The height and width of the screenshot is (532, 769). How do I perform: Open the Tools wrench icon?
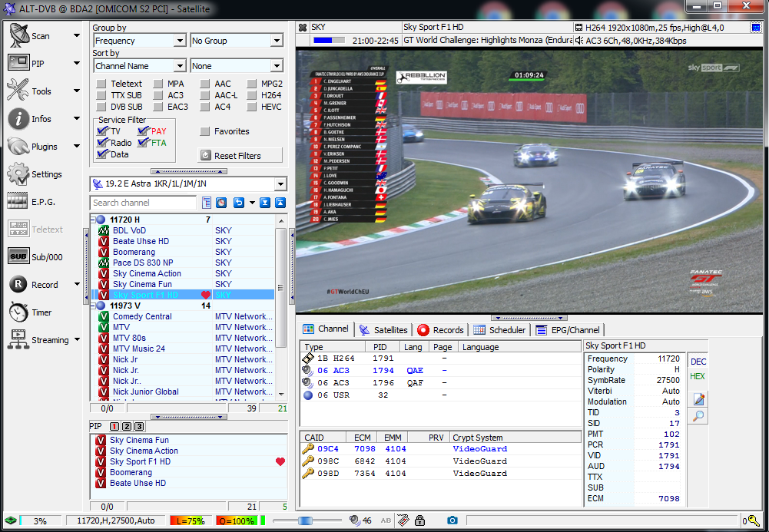(18, 91)
